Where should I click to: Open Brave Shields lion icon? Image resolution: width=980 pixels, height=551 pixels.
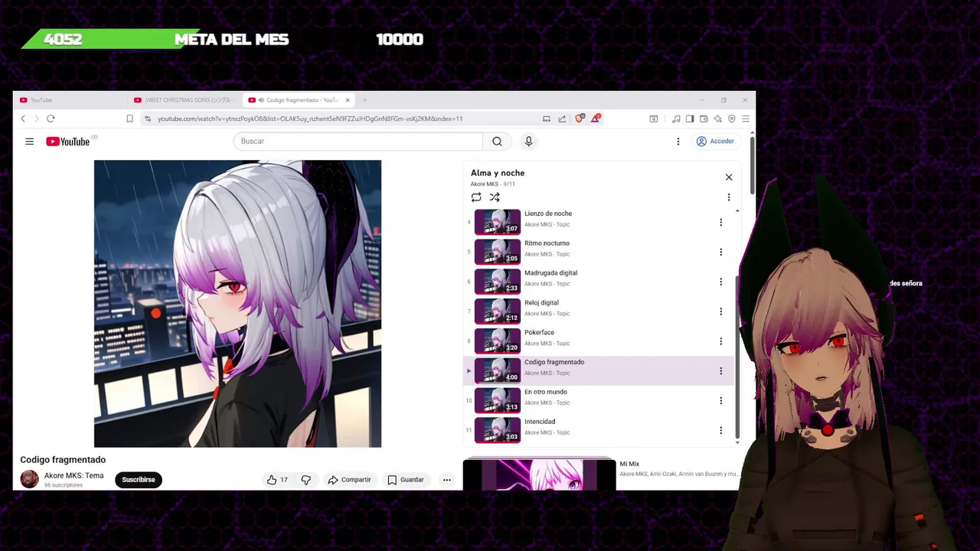pyautogui.click(x=580, y=118)
